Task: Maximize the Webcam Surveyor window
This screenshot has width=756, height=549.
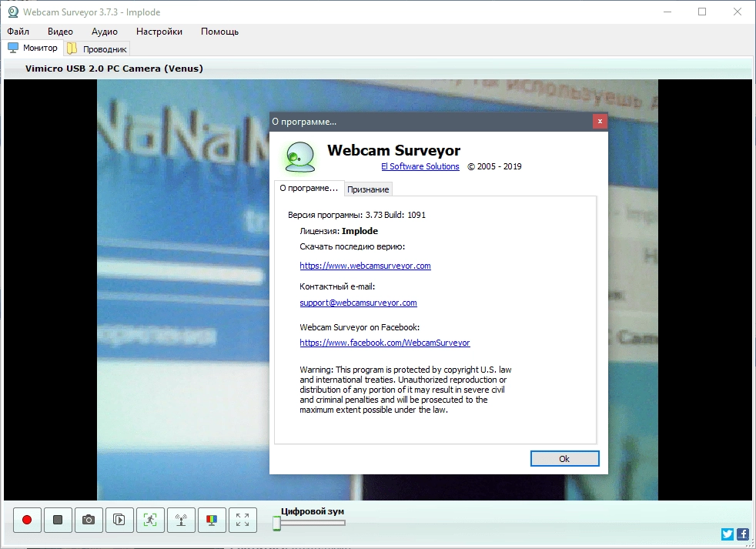Action: (702, 12)
